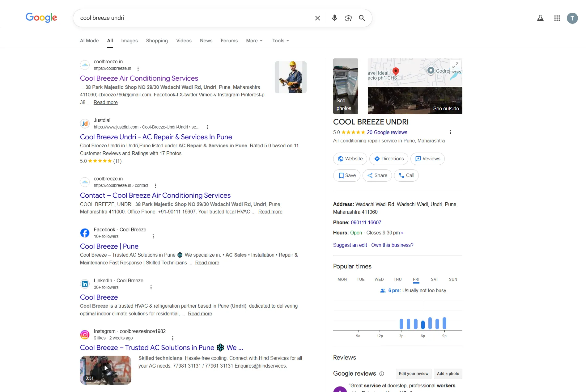Click in the search input field
Viewport: 586px width, 392px height.
click(x=195, y=18)
